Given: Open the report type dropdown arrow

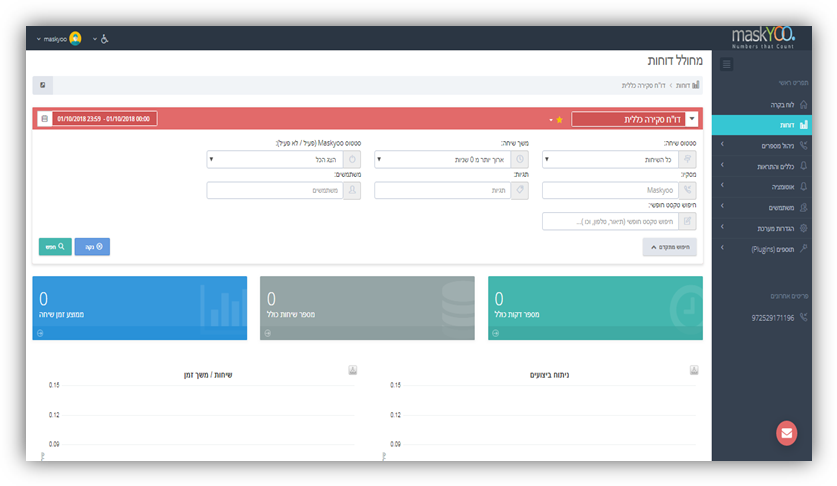Looking at the screenshot, I should pos(692,119).
